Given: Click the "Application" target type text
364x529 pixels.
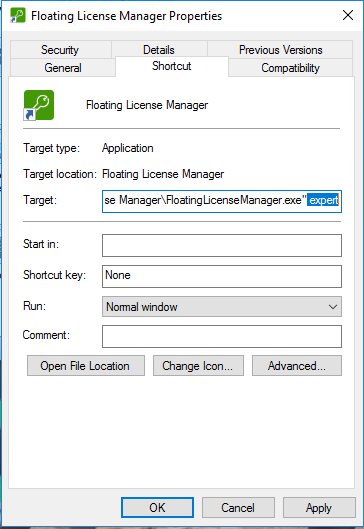Looking at the screenshot, I should 128,148.
